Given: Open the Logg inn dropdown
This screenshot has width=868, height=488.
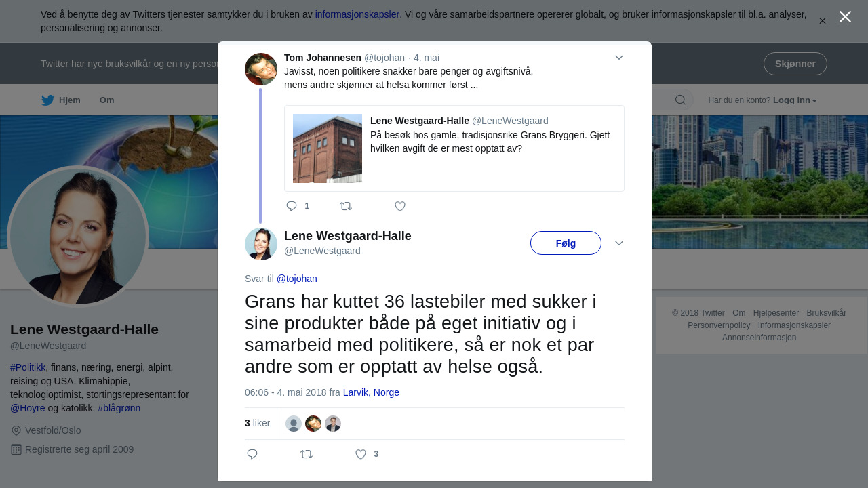Looking at the screenshot, I should coord(795,100).
